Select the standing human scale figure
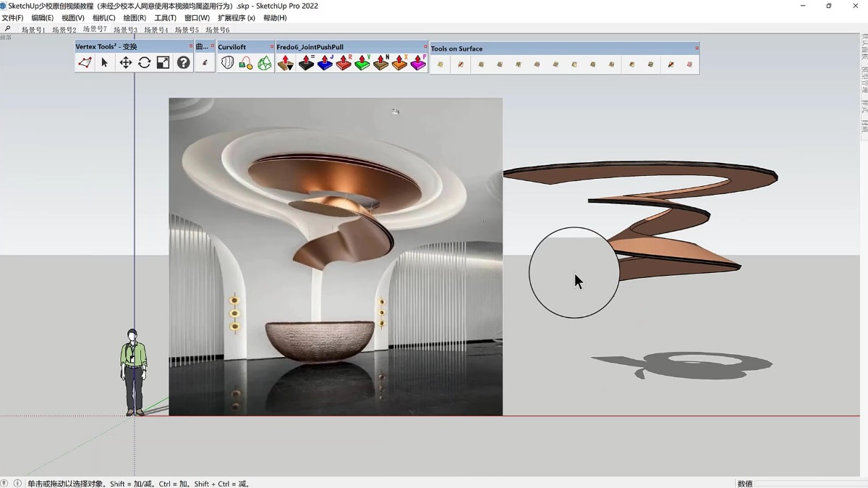 [x=133, y=372]
